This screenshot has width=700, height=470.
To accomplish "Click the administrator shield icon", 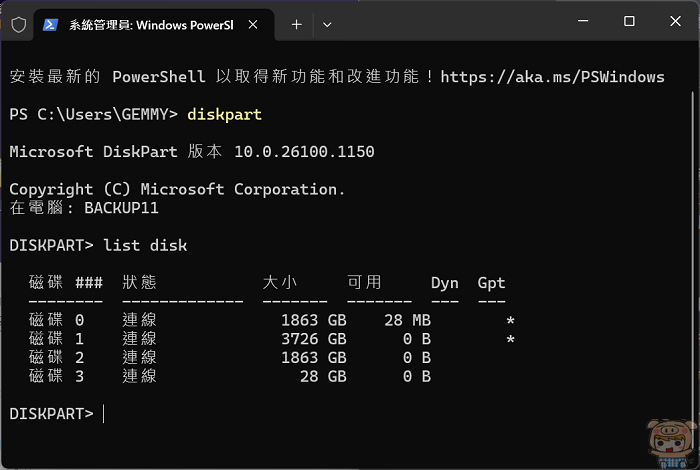I will [x=17, y=24].
